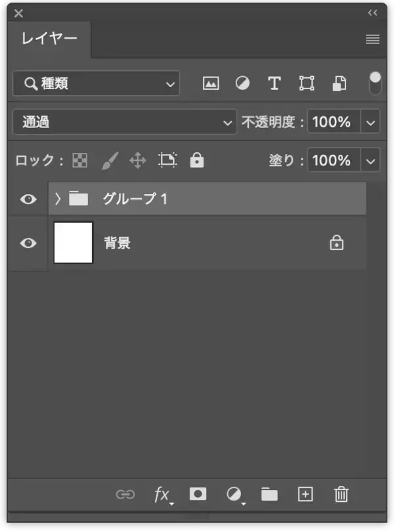
Task: Create new fill or adjustment layer
Action: coord(235,495)
